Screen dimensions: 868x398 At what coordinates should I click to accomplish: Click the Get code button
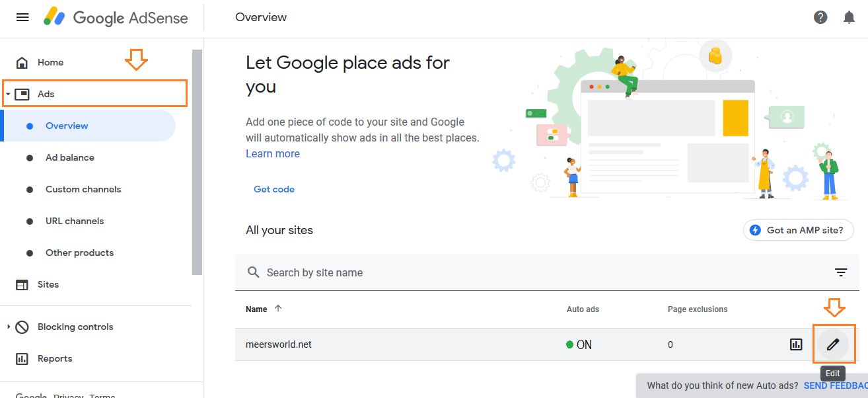tap(274, 189)
